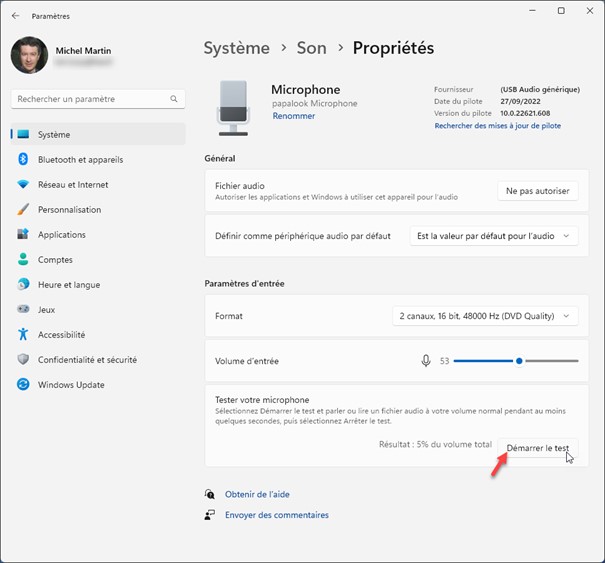Open the Format dropdown
The height and width of the screenshot is (563, 605).
[485, 316]
